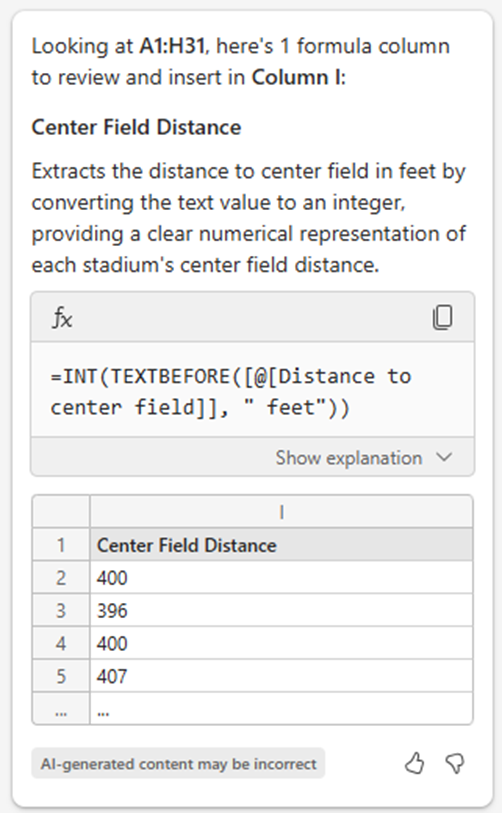Viewport: 502px width, 813px height.
Task: Click preview cell with 407
Action: pos(281,676)
